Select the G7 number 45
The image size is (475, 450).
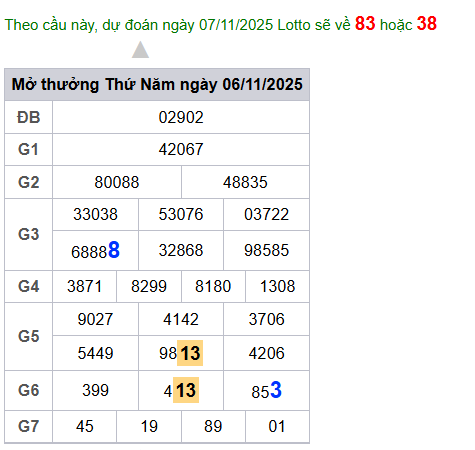pos(84,426)
